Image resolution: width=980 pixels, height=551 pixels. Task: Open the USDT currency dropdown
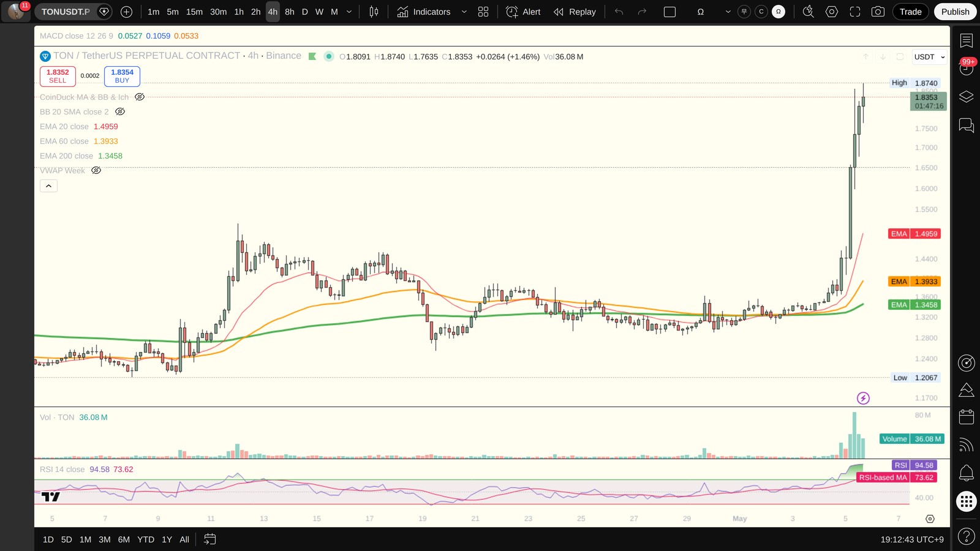[x=929, y=57]
